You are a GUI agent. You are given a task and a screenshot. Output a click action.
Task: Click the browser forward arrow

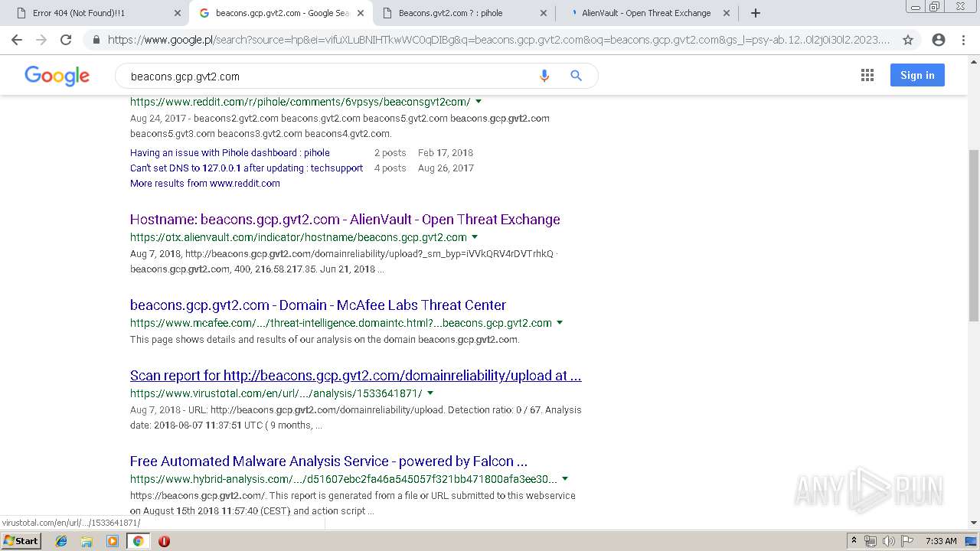click(x=41, y=40)
